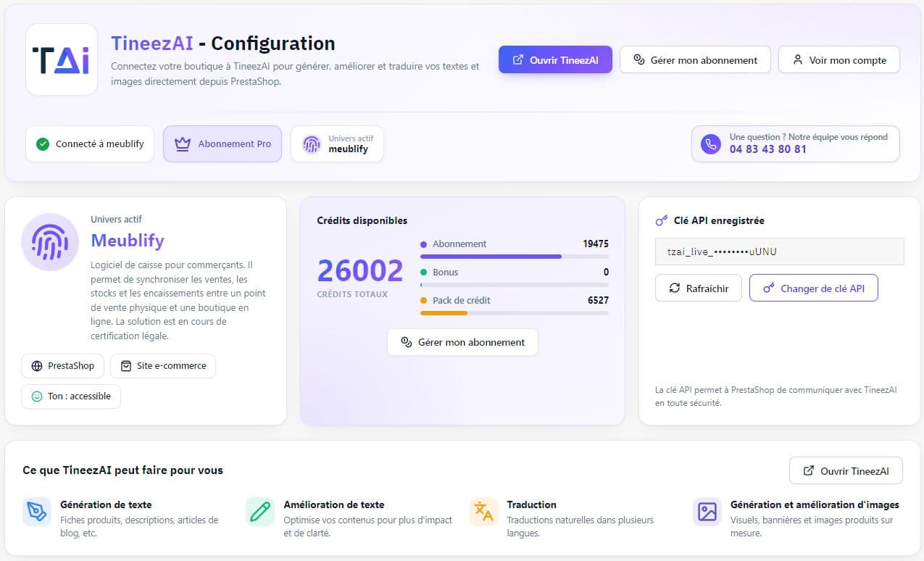Click the Meublify universe title
This screenshot has width=924, height=561.
point(128,241)
